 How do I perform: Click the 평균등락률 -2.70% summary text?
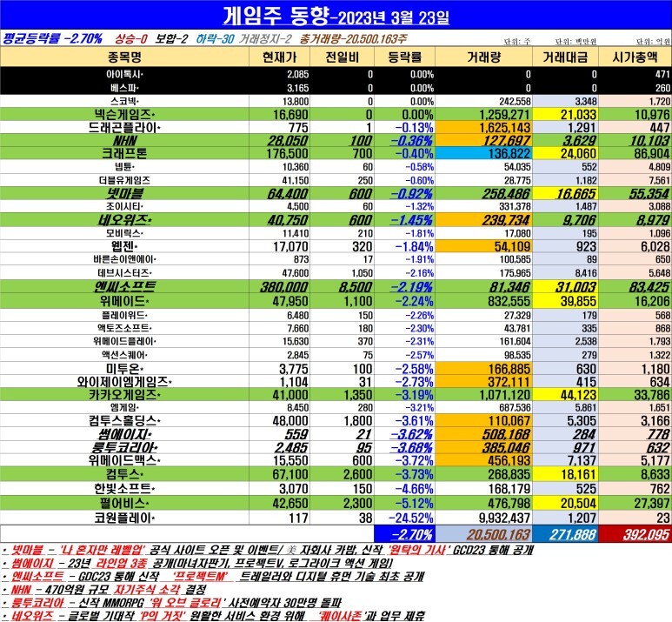tap(52, 39)
